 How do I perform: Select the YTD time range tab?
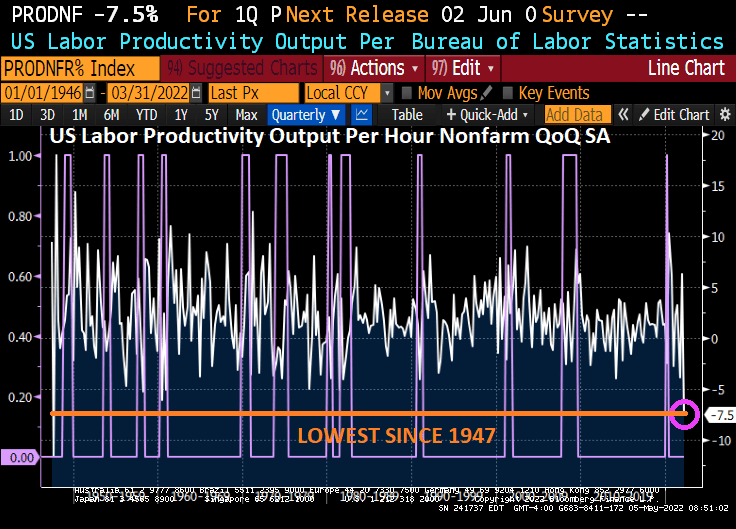tap(146, 114)
